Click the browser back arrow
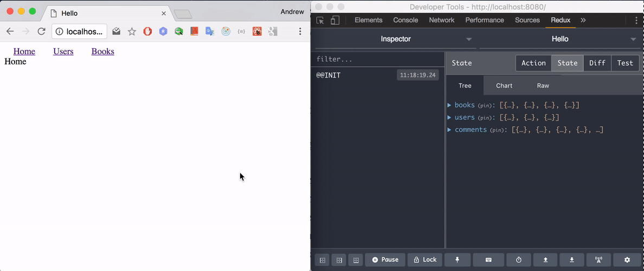 pos(10,31)
